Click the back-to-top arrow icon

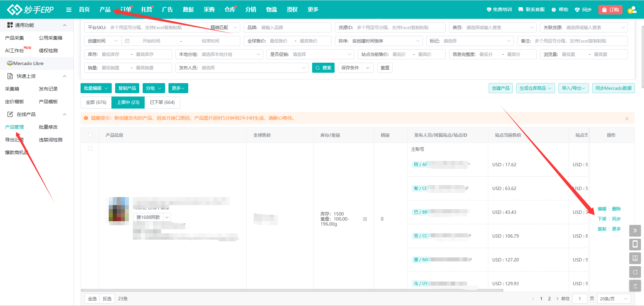point(635,286)
